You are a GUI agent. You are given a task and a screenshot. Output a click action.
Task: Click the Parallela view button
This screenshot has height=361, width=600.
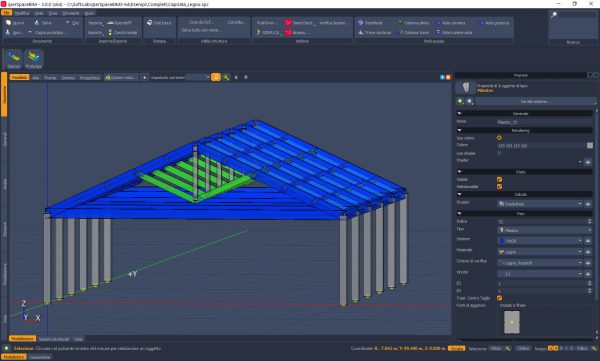point(19,77)
